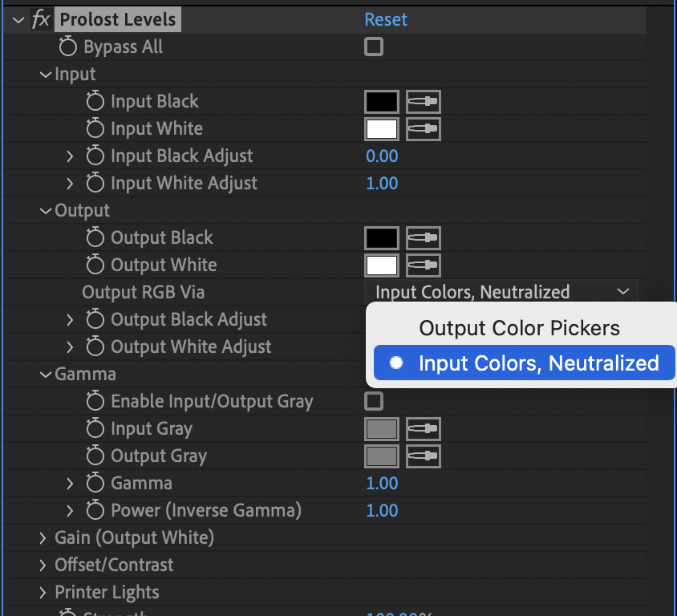The width and height of the screenshot is (677, 616).
Task: Click the Input Gray eyedropper icon
Action: (424, 429)
